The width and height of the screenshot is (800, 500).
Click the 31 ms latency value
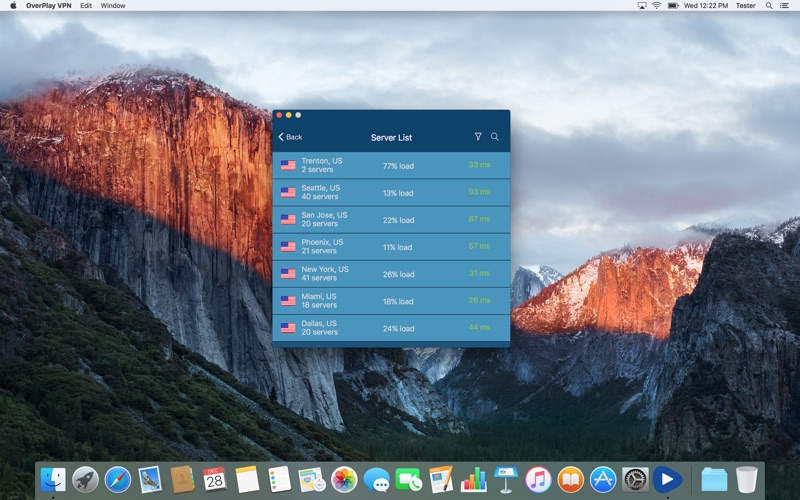pyautogui.click(x=480, y=273)
